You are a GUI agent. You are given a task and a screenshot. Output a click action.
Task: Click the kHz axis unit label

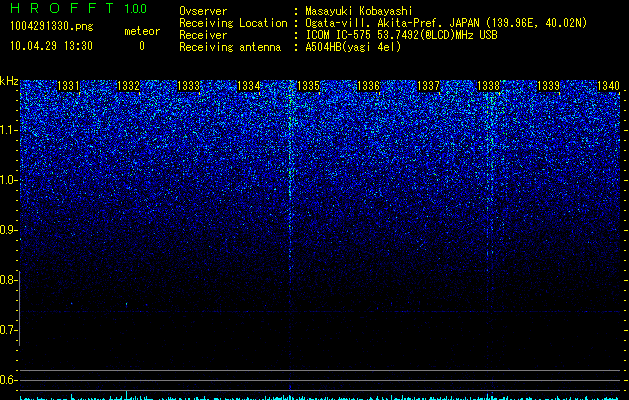coord(9,81)
